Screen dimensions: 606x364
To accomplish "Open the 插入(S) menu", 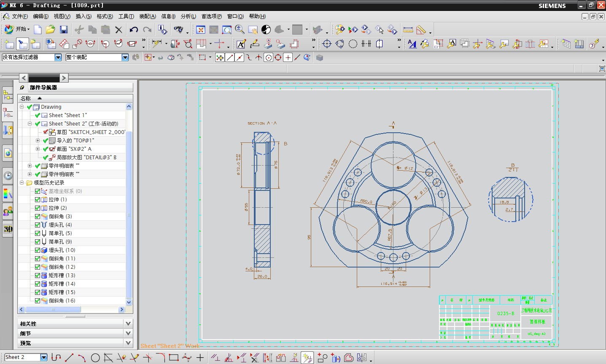I will click(83, 16).
